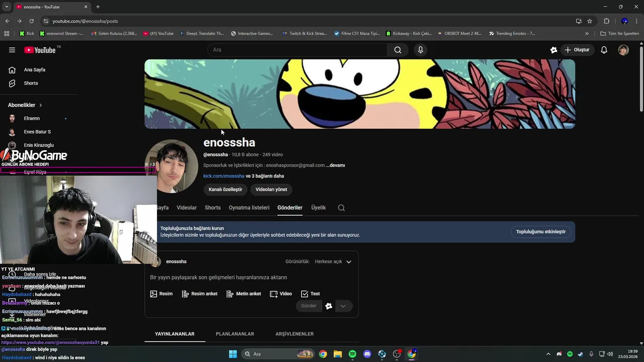Open the browser extensions puzzle icon
The image size is (644, 362).
coord(607,21)
